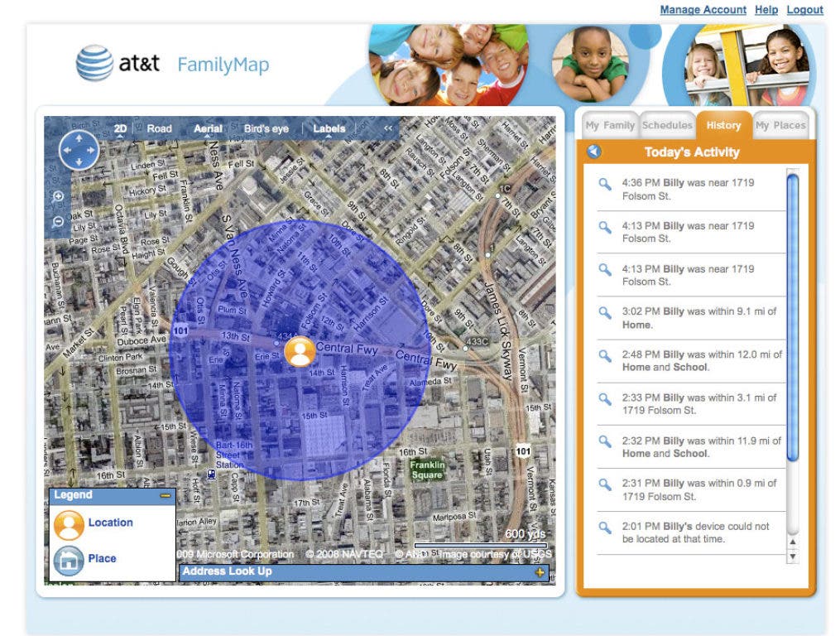
Task: Click the 3:02 PM within 9.1 mi text
Action: pyautogui.click(x=698, y=318)
